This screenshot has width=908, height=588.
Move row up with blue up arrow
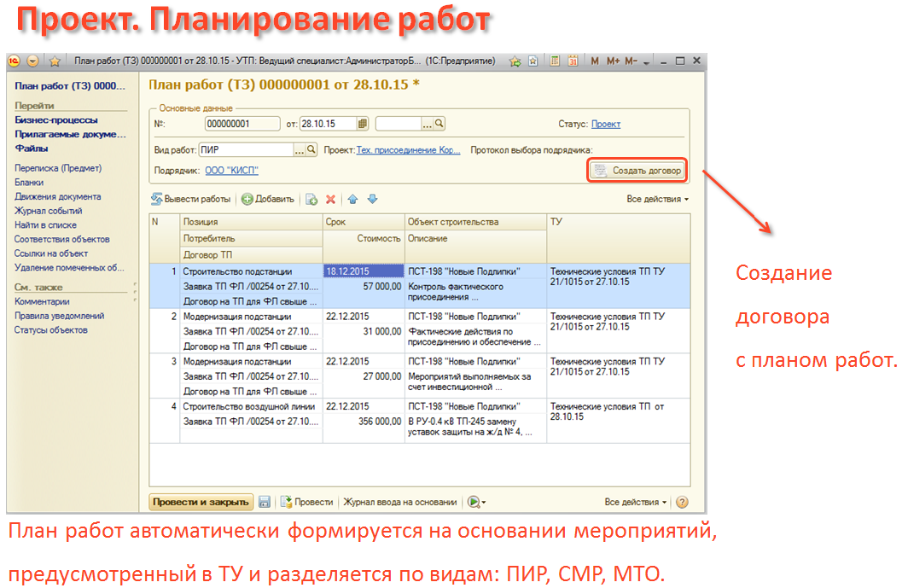tap(354, 199)
